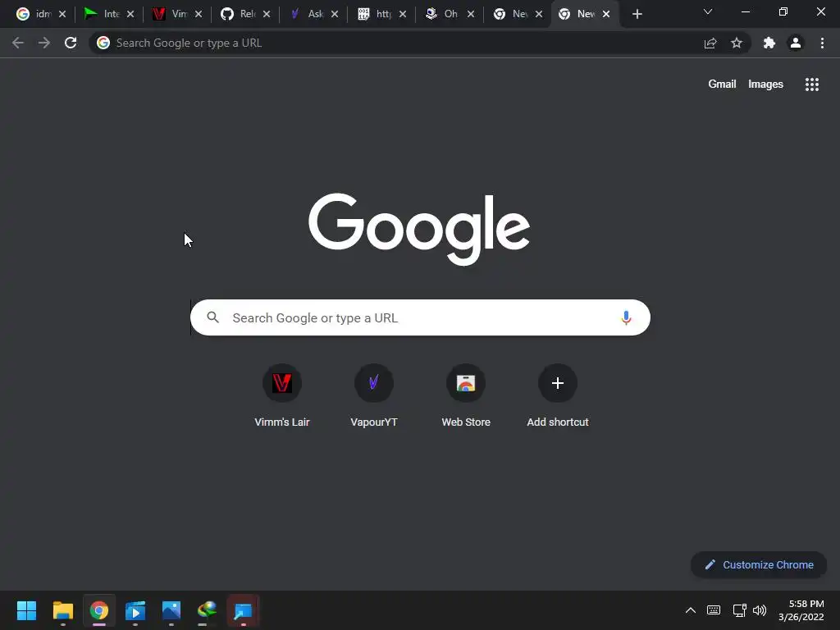Image resolution: width=840 pixels, height=630 pixels.
Task: Go forward with the forward arrow
Action: pyautogui.click(x=44, y=43)
